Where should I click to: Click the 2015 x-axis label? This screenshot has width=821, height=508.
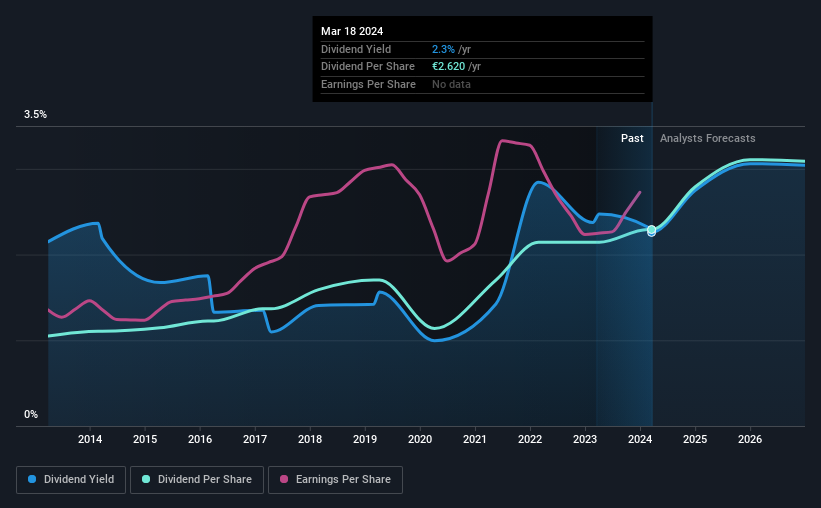point(145,439)
